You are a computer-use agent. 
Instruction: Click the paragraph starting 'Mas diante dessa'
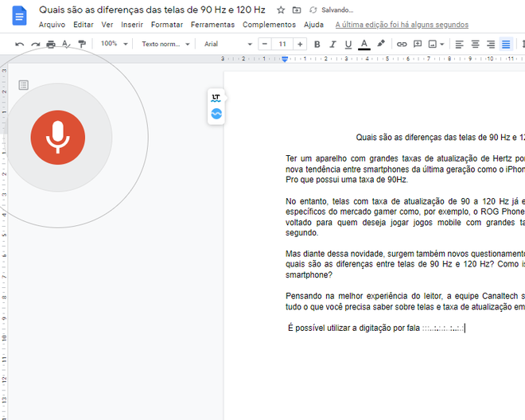tap(405, 264)
